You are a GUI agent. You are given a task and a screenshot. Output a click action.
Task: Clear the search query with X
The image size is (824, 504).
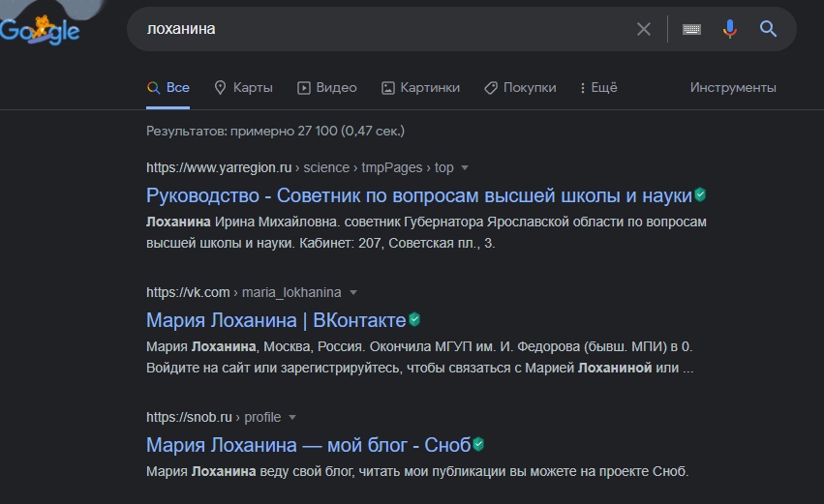tap(644, 29)
